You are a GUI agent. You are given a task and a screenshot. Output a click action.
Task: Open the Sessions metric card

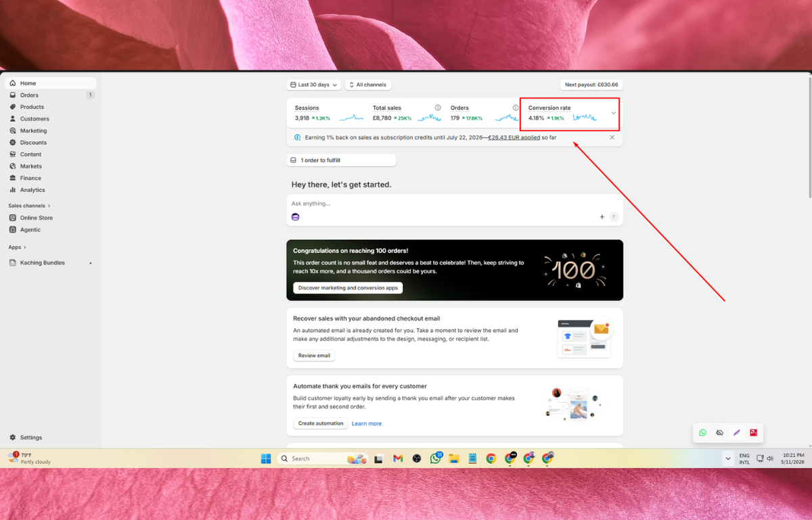coord(330,113)
